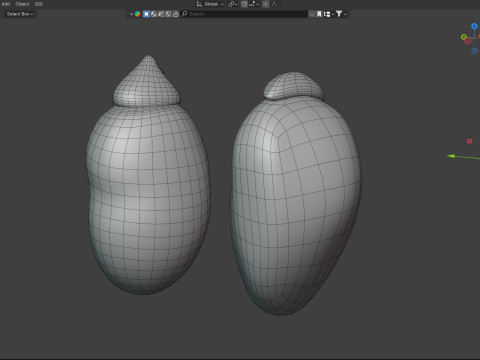This screenshot has height=360, width=480.
Task: Toggle the checkmark button after search field
Action: 312,14
